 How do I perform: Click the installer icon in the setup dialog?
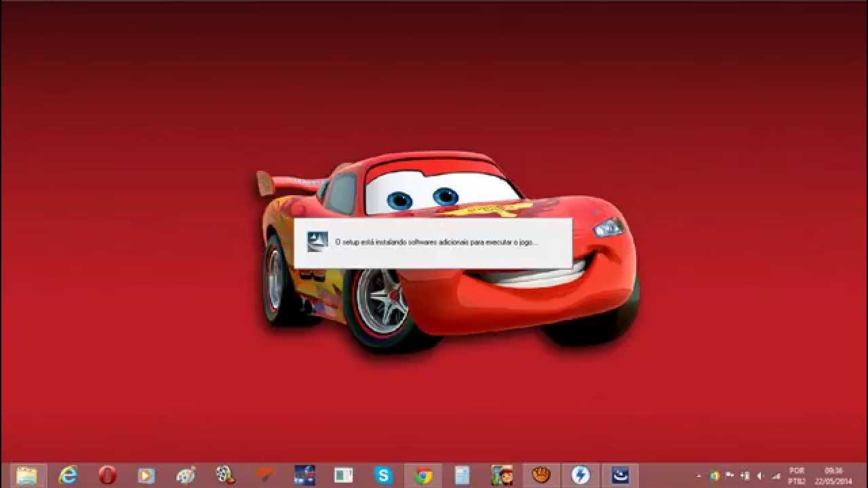point(317,241)
